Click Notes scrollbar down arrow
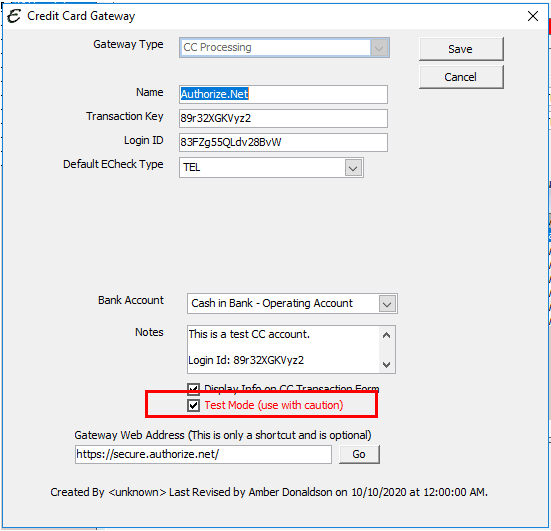Viewport: 551px width, 531px height. pos(387,364)
